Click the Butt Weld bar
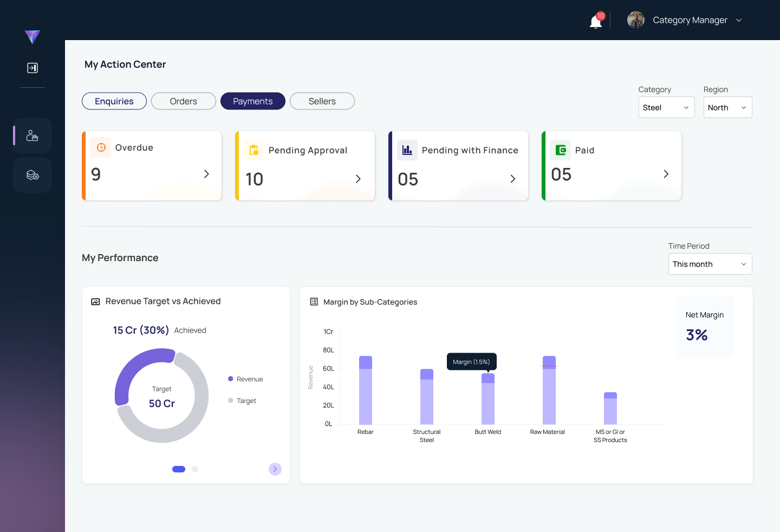The height and width of the screenshot is (532, 780). (488, 399)
